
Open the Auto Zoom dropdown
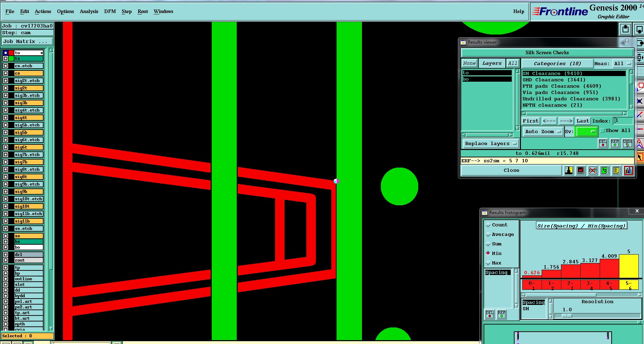point(543,131)
